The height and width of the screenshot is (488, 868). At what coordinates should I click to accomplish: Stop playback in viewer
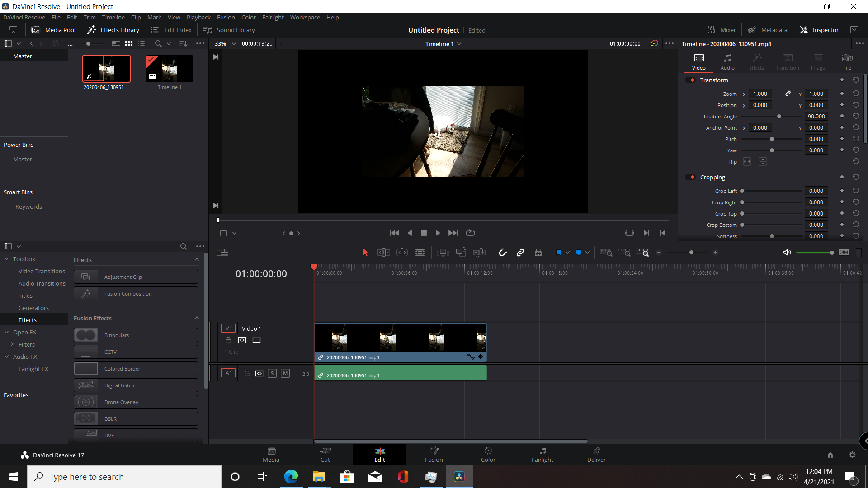[x=424, y=233]
